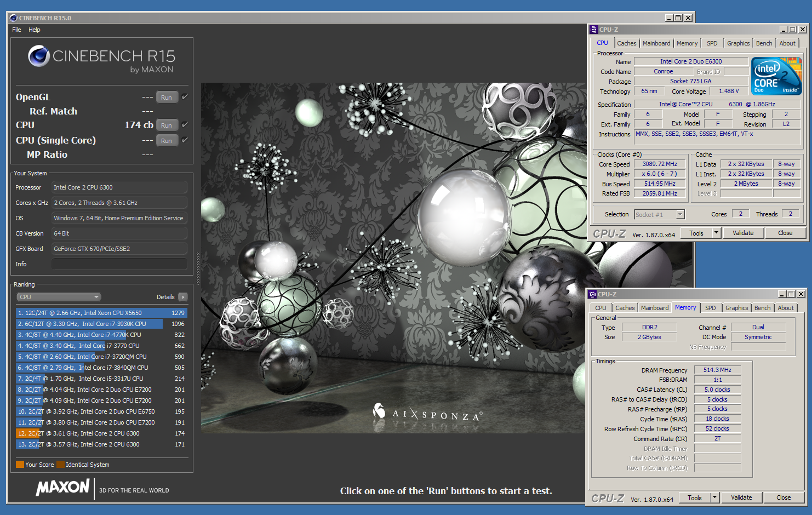Click the Intel Core 2 Duo logo badge
812x515 pixels.
point(776,76)
